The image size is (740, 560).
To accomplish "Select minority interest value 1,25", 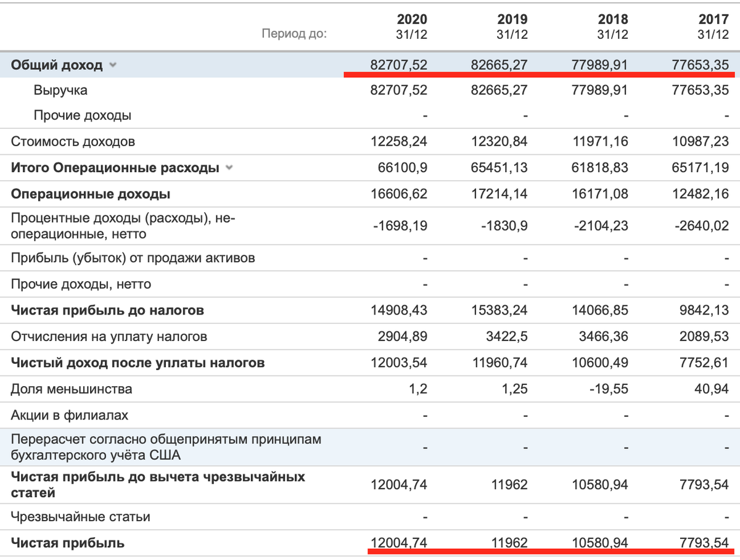I will (x=516, y=389).
